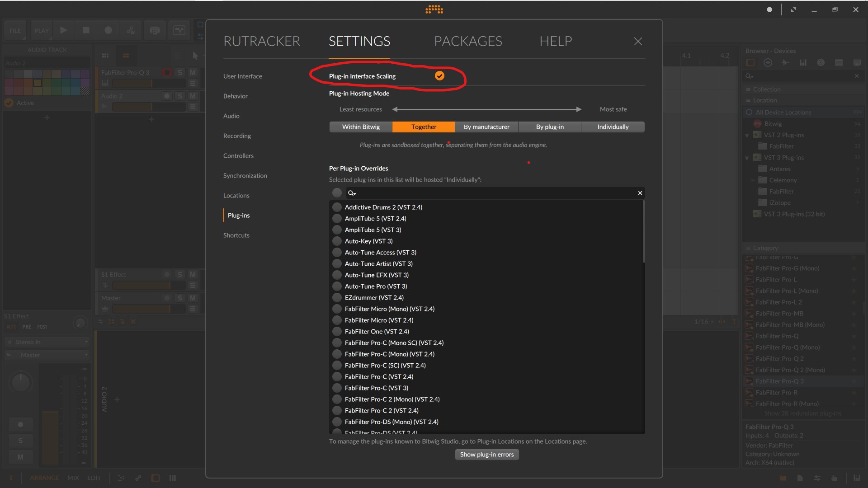Close the settings dashboard with X

click(x=638, y=42)
